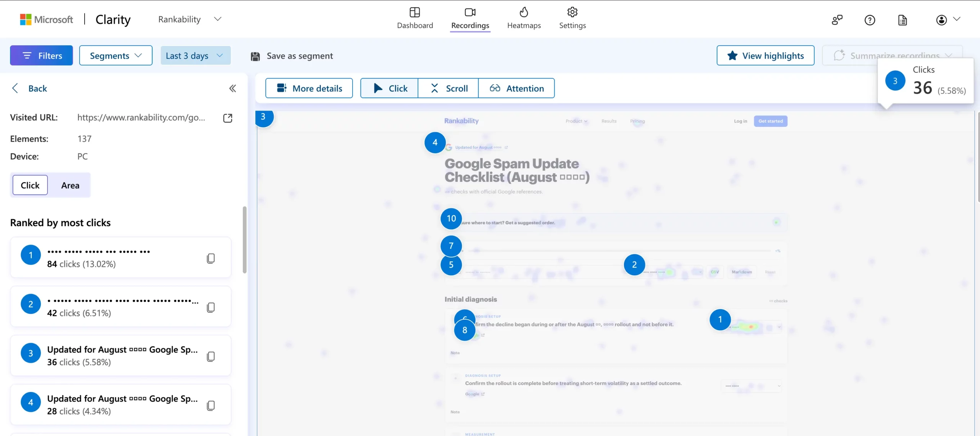
Task: Switch to Area ranking mode toggle
Action: (x=70, y=185)
